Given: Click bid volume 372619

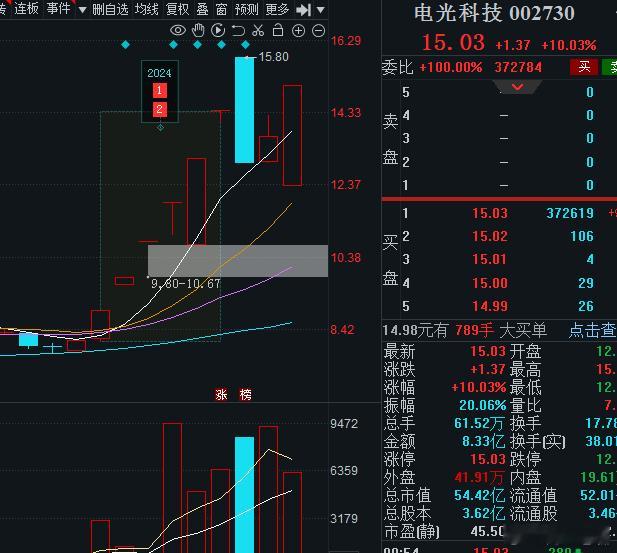Looking at the screenshot, I should (x=570, y=213).
